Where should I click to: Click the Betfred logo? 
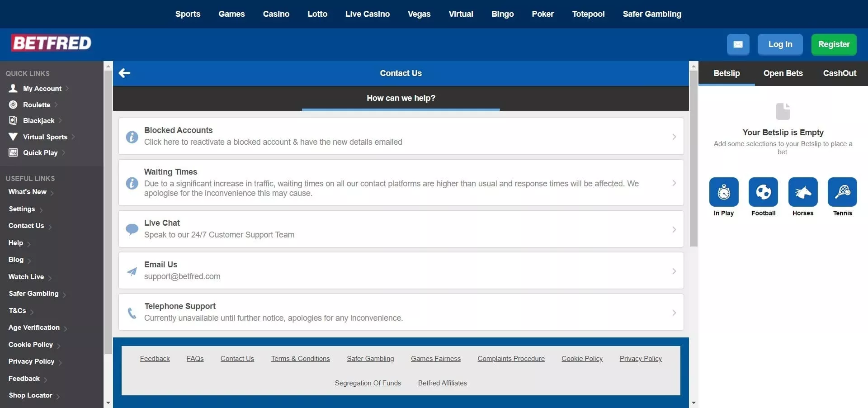(x=52, y=43)
